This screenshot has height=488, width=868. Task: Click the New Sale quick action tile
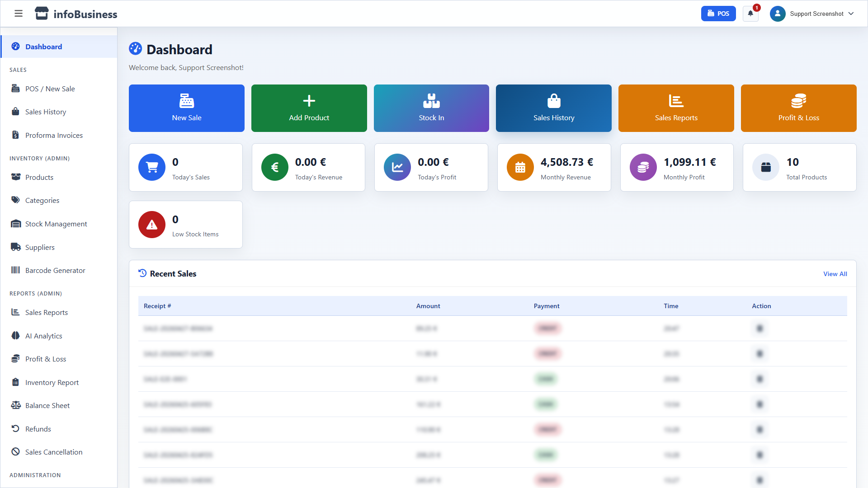tap(187, 108)
